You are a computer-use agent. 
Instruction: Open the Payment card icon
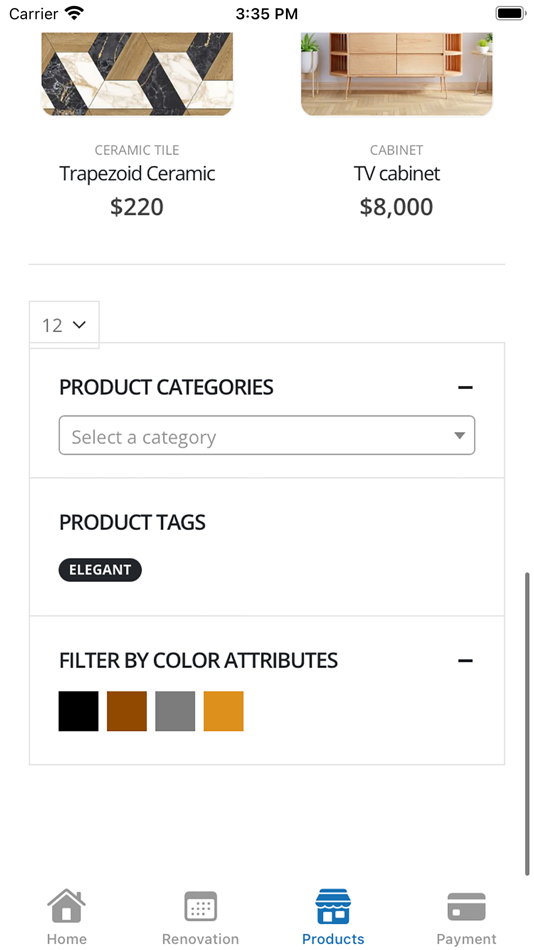tap(466, 907)
